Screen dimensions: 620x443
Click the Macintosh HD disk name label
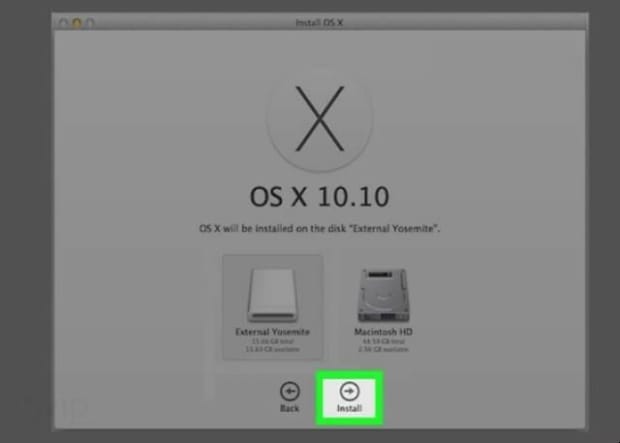pyautogui.click(x=385, y=331)
